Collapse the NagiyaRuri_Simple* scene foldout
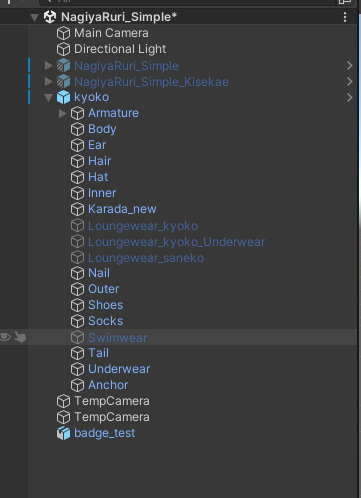The image size is (361, 498). click(x=34, y=17)
